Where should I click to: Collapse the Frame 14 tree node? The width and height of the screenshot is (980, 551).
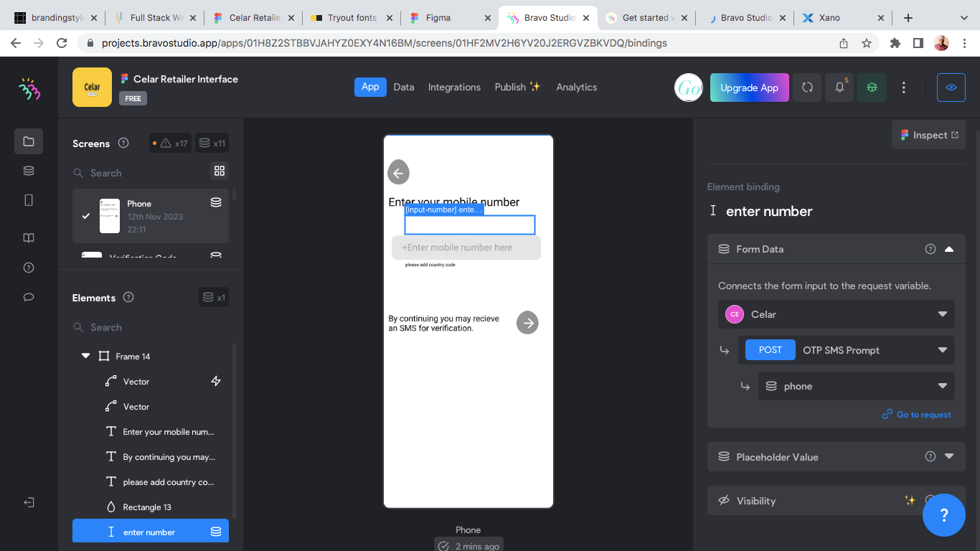[x=86, y=356]
